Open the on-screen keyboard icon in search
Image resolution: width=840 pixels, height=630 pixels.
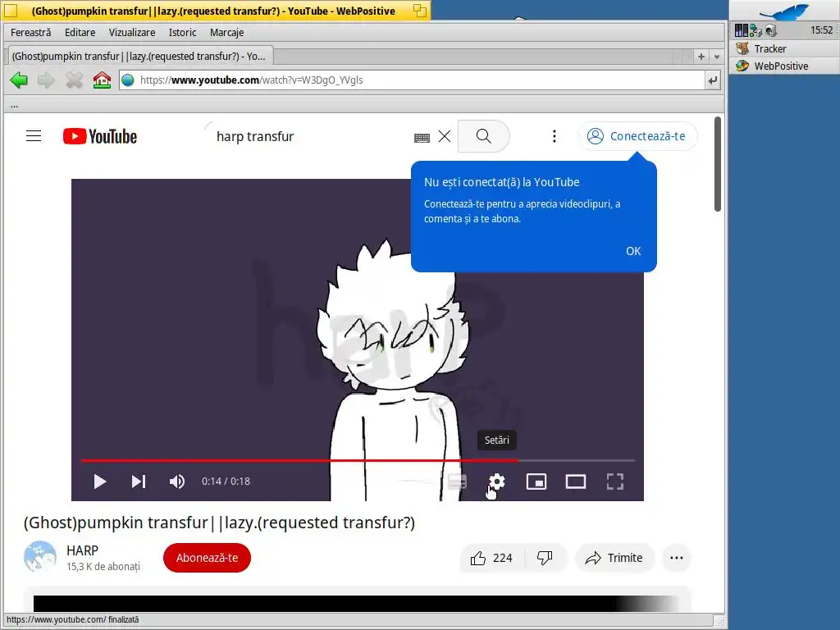[x=422, y=138]
